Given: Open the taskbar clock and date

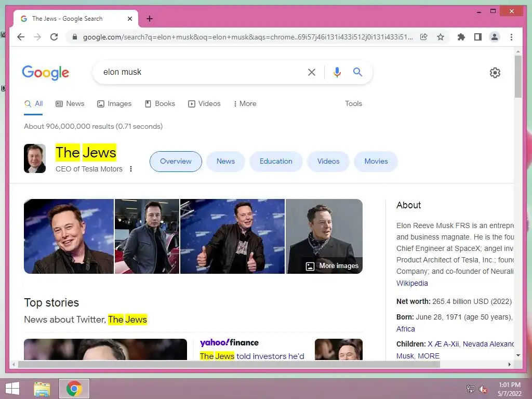Looking at the screenshot, I should click(509, 389).
